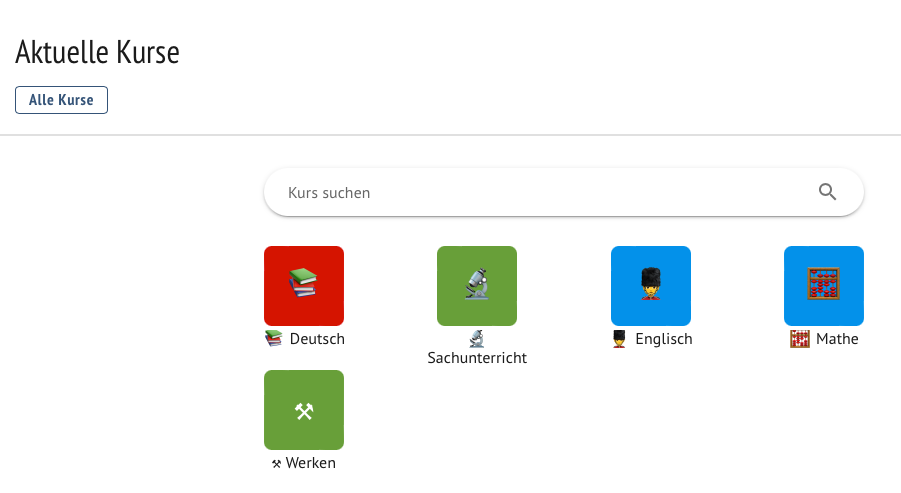Click the small hammers emoji beside Werken

276,464
